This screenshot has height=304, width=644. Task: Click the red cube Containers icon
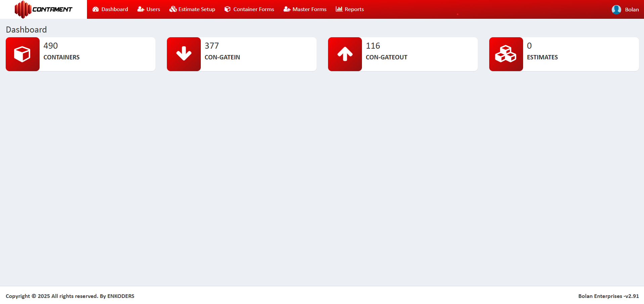(x=22, y=54)
